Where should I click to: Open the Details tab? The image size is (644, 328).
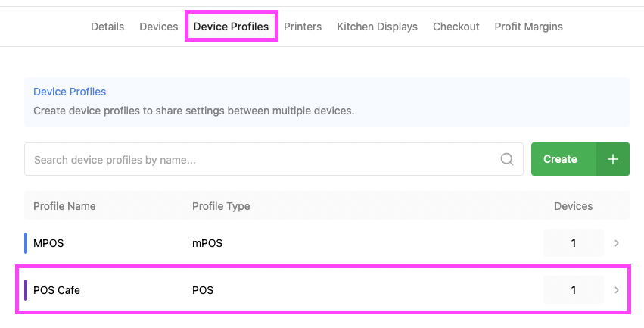tap(107, 27)
